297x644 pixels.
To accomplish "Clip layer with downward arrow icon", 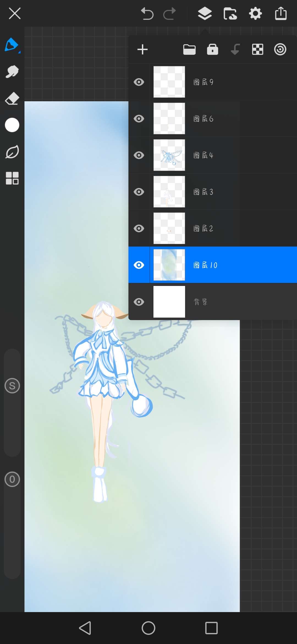I will click(235, 50).
